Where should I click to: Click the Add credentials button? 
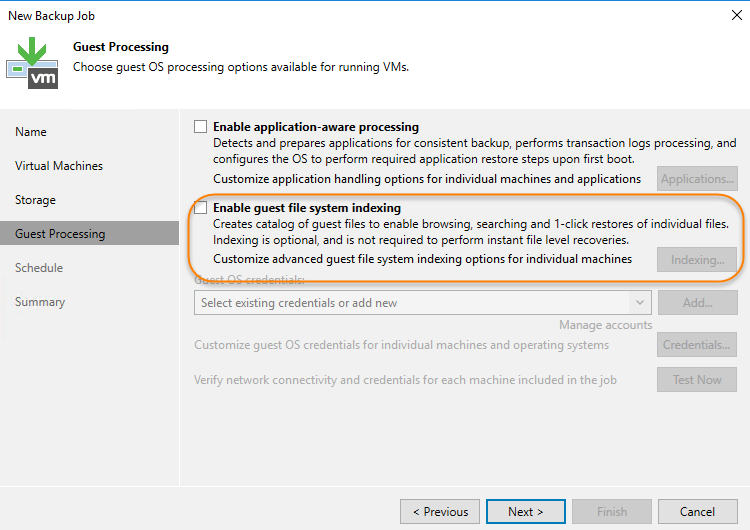pos(697,302)
